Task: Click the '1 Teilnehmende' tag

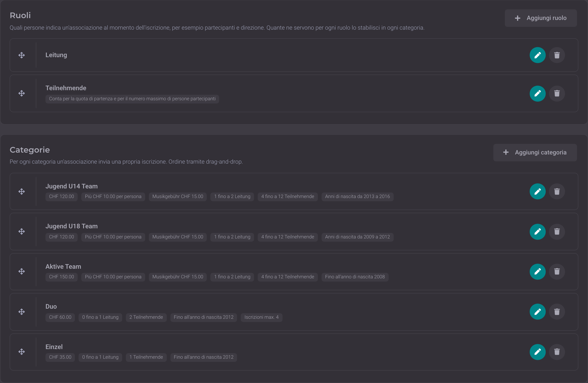Action: tap(146, 357)
